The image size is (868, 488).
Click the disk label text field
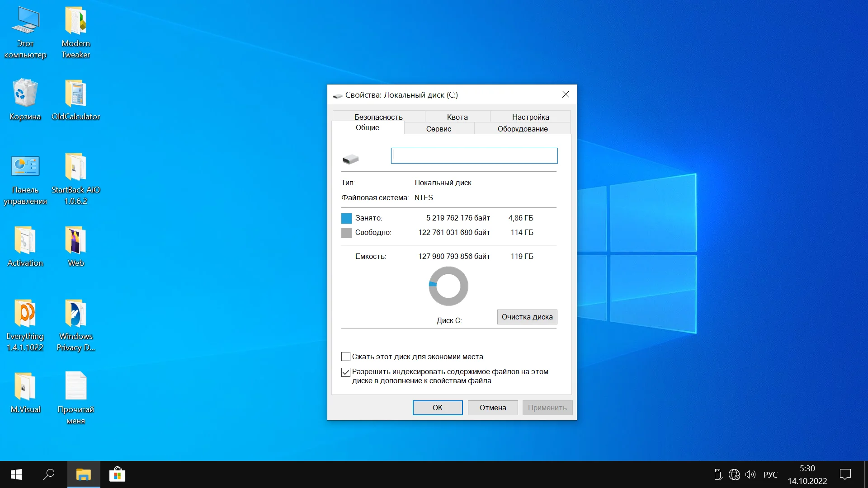(x=474, y=156)
